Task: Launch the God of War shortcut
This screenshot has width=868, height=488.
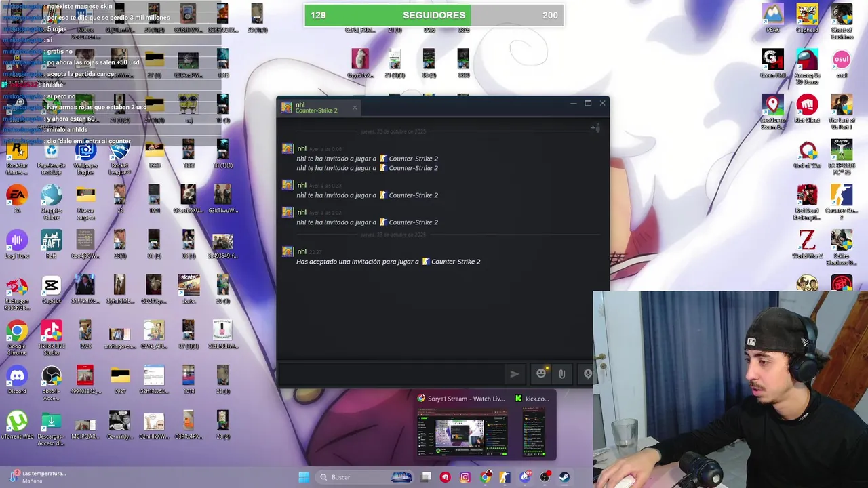Action: 807,154
